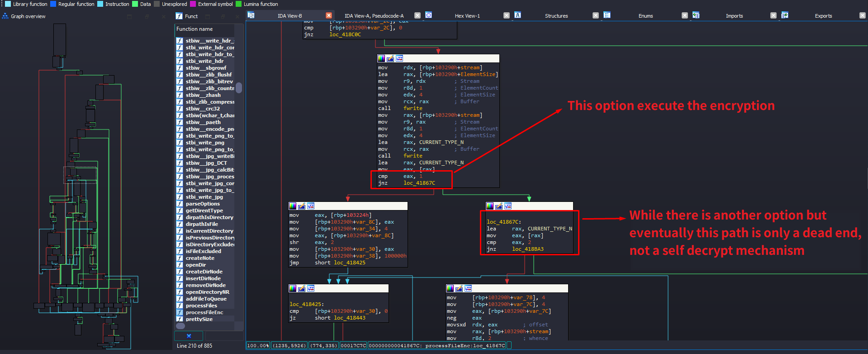The height and width of the screenshot is (354, 868).
Task: Click the blue X filter clear button
Action: (x=189, y=336)
